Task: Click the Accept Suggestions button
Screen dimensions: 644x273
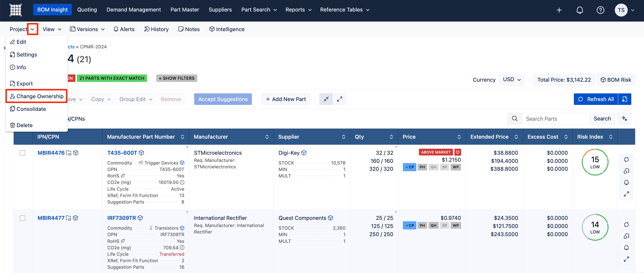Action: tap(223, 99)
